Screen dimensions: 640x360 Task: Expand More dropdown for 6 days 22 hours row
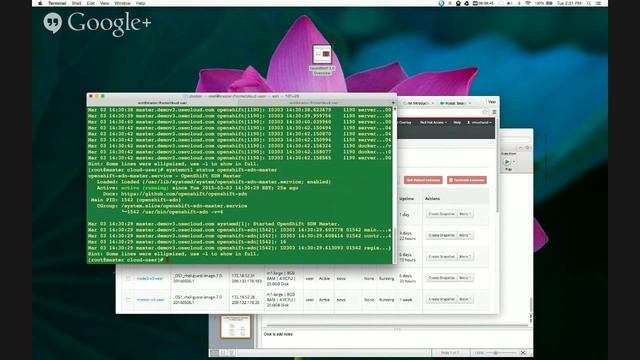point(465,235)
